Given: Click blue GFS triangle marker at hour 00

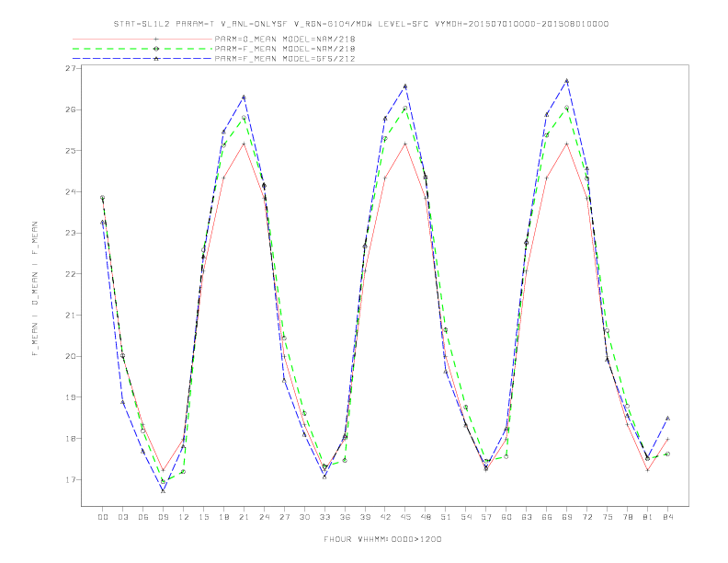Looking at the screenshot, I should (x=103, y=222).
